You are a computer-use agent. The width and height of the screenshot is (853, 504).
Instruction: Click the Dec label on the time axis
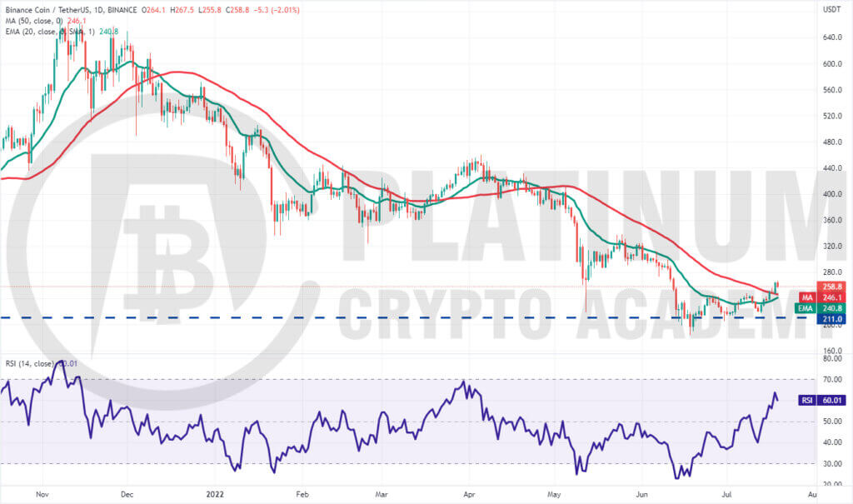pos(127,494)
